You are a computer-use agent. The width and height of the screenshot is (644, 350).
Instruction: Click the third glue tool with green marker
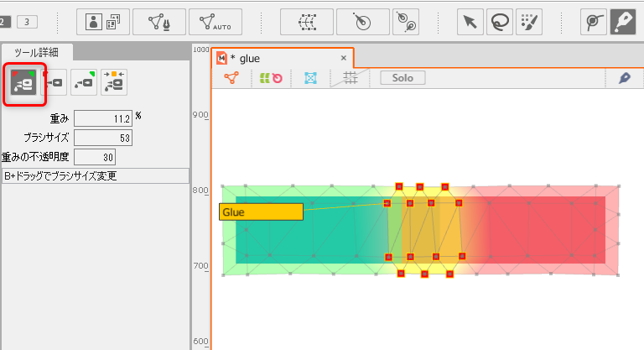[x=84, y=82]
